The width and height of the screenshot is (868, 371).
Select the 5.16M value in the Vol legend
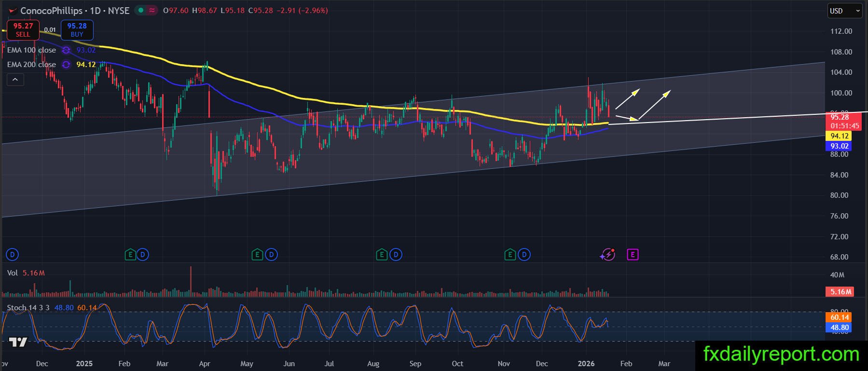coord(34,273)
